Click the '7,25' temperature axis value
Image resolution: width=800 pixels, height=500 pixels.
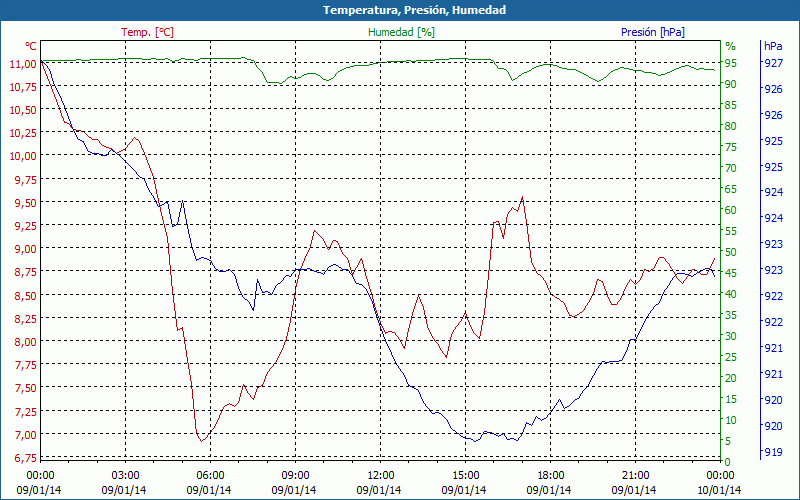tap(26, 411)
